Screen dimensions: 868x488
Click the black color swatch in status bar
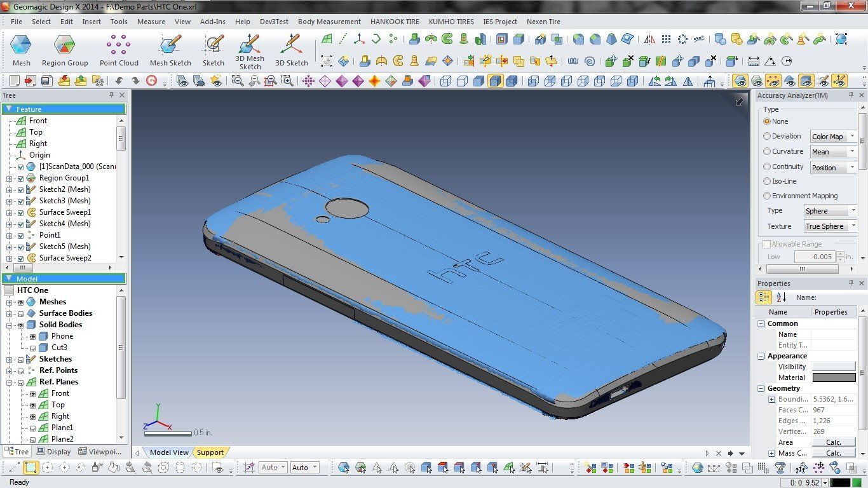coord(840,483)
